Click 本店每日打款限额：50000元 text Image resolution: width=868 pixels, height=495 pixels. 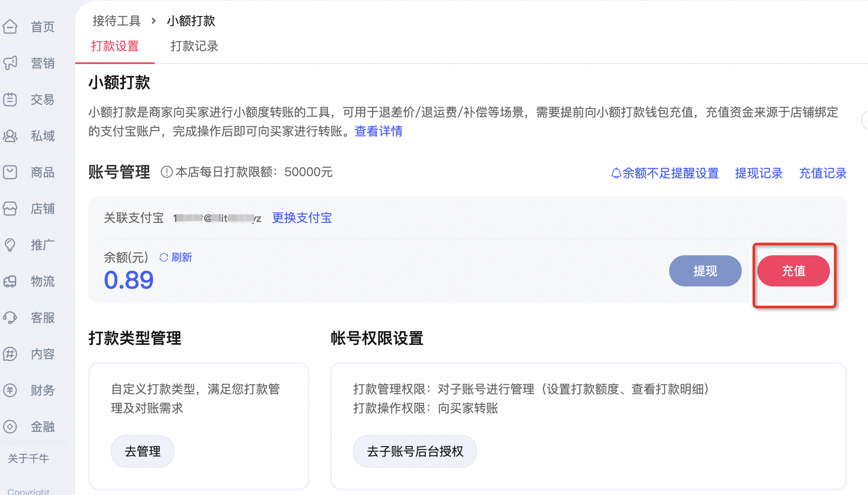[x=254, y=172]
